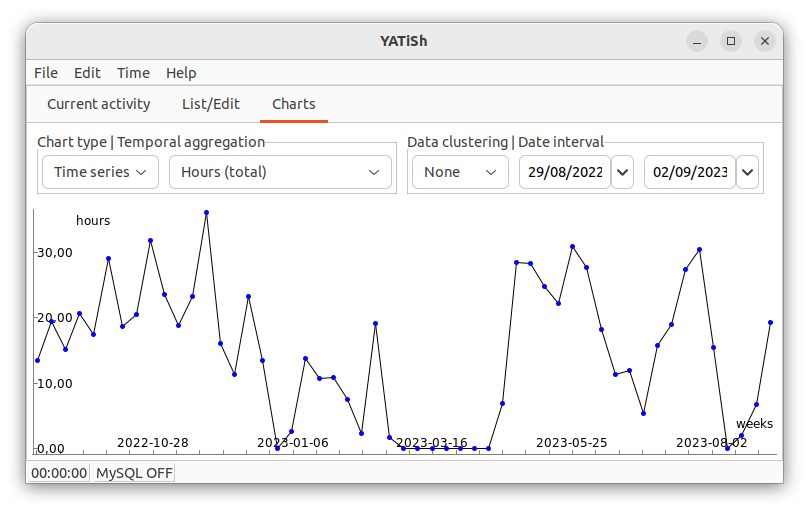Open the Time menu
Screen dimensions: 809x512
(133, 73)
